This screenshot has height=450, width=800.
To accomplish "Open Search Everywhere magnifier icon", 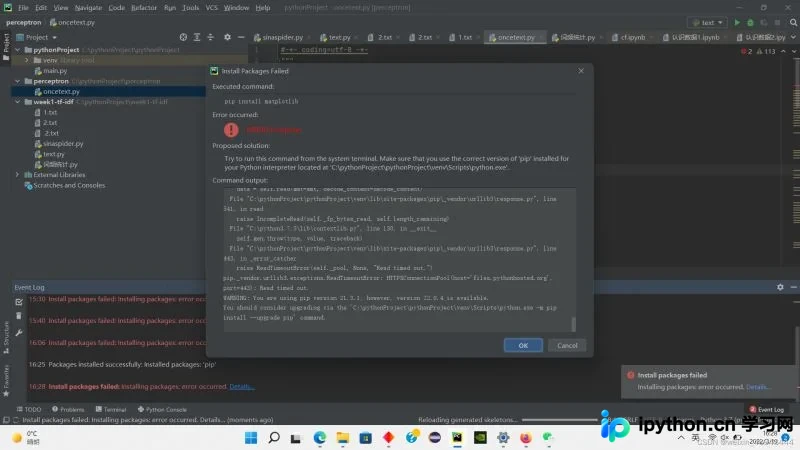I will (x=793, y=22).
